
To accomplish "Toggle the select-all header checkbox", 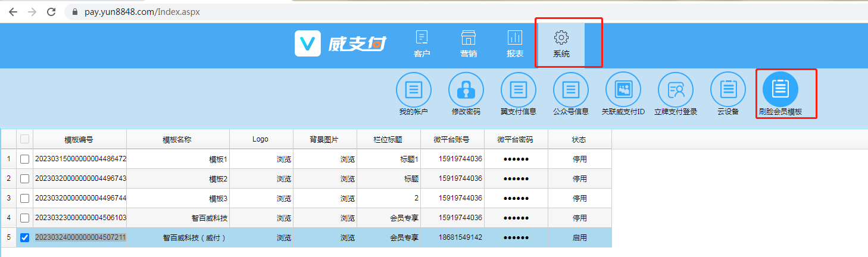I will coord(24,139).
